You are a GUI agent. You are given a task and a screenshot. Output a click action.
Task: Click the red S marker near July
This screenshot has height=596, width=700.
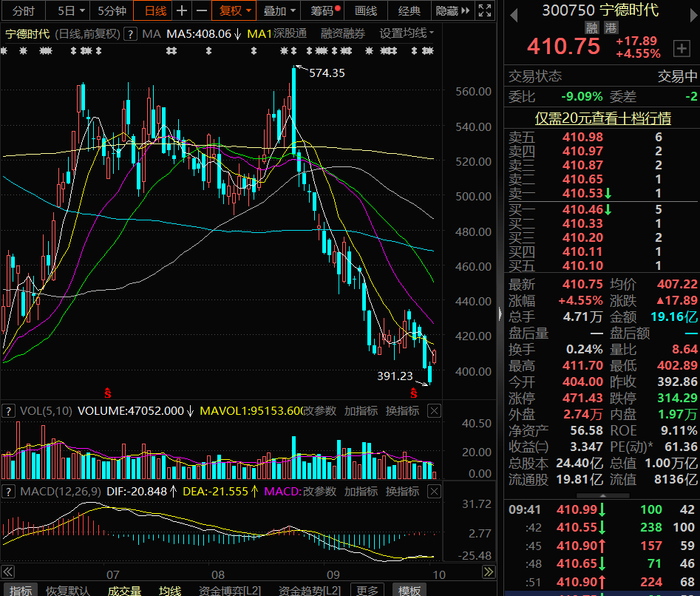click(108, 393)
